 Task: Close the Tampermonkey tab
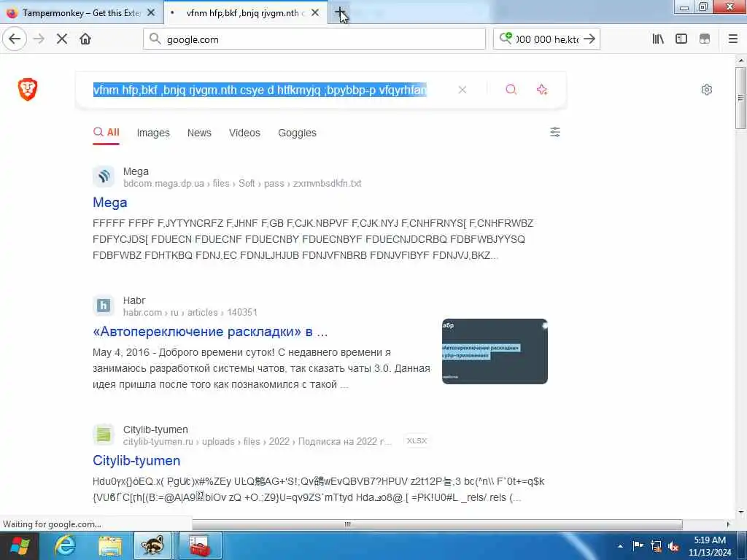point(151,13)
